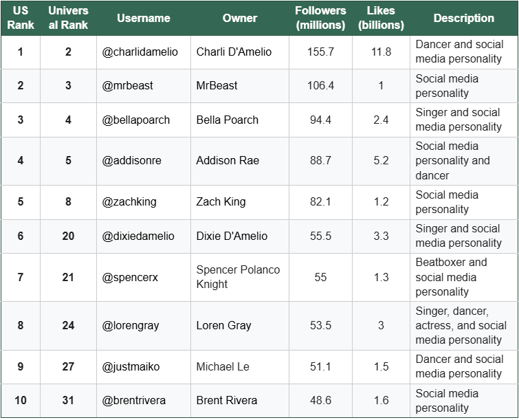Click the @lorengray username cell
The width and height of the screenshot is (519, 420).
pos(143,326)
